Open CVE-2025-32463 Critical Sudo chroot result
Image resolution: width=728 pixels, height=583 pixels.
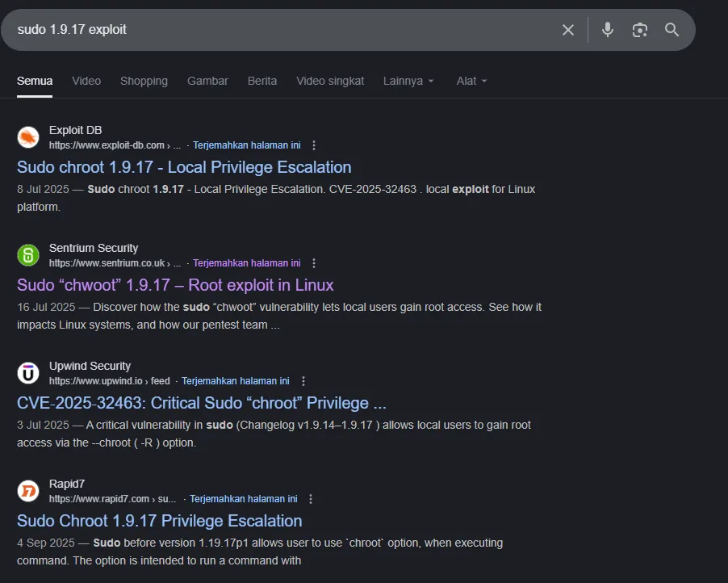(201, 403)
